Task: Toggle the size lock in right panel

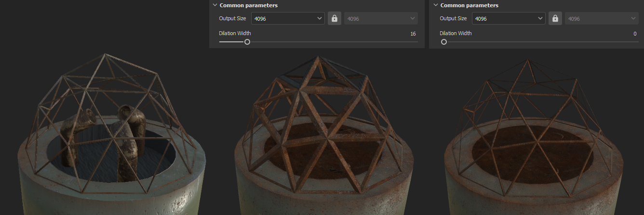Action: [555, 18]
